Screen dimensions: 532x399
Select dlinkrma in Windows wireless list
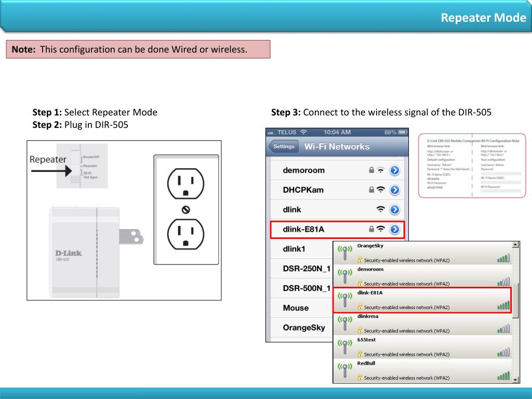pos(422,323)
